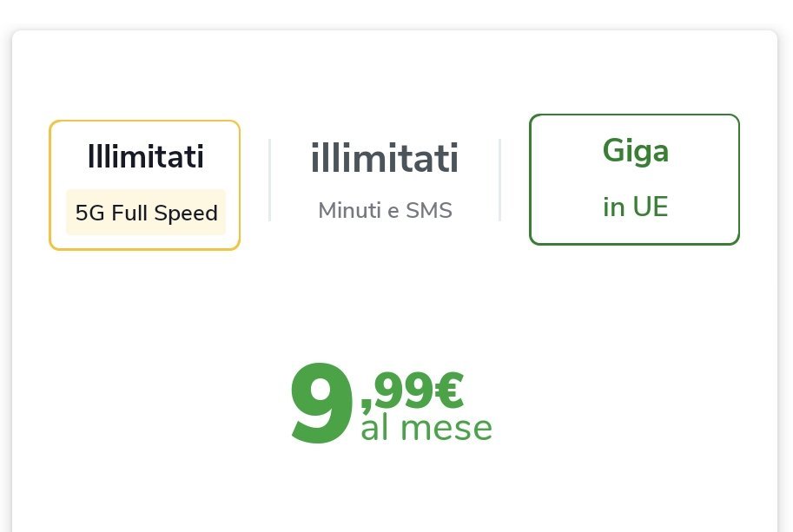Click the "Minuti e SMS" label
Viewport: 793px width, 532px height.
[385, 210]
